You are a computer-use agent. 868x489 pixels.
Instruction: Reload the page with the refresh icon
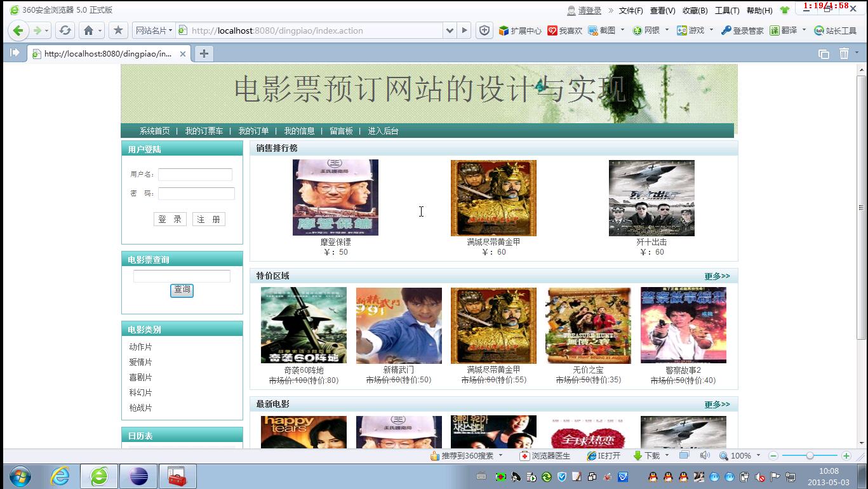coord(65,30)
